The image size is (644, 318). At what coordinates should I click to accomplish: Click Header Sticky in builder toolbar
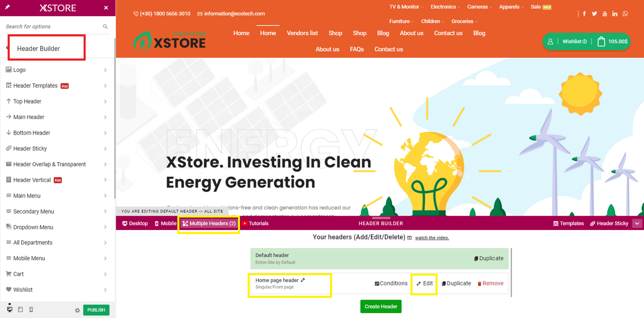coord(609,224)
